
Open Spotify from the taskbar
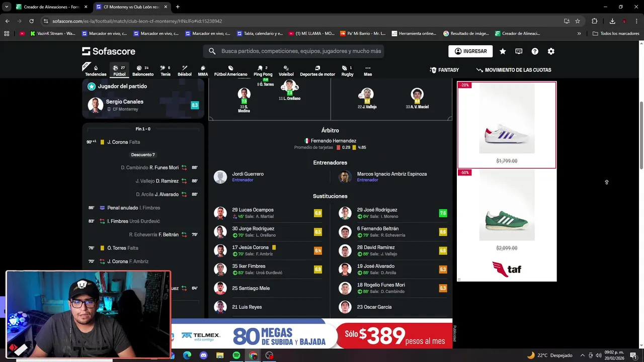coord(236,355)
